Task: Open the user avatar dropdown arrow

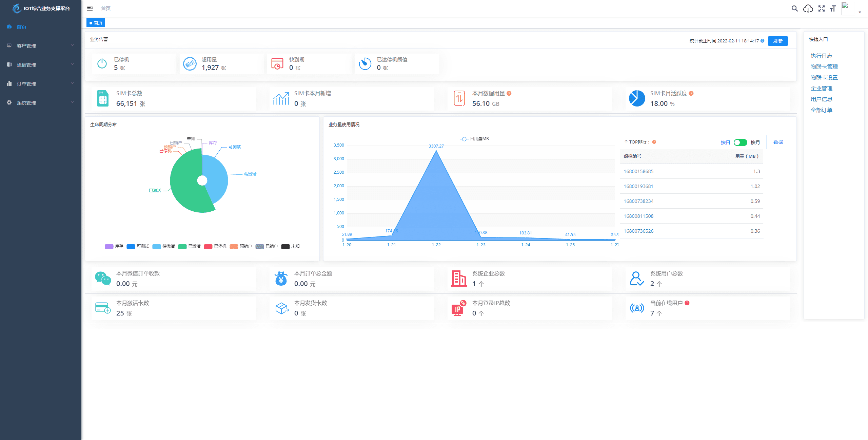Action: [x=860, y=12]
